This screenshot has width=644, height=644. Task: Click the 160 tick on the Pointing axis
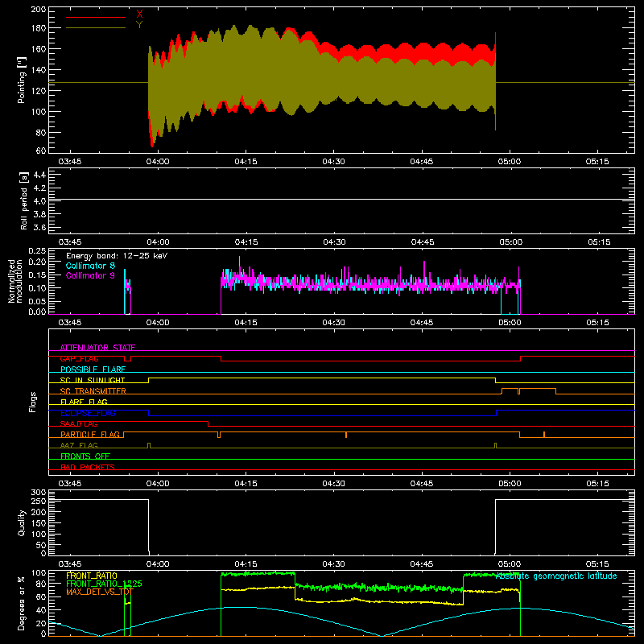click(39, 49)
